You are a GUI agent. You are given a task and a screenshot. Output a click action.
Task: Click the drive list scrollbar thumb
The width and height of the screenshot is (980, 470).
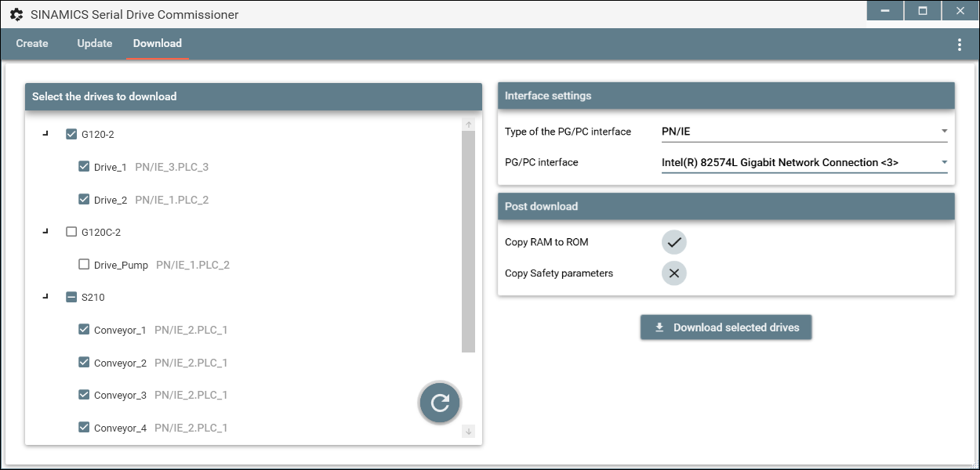(469, 242)
